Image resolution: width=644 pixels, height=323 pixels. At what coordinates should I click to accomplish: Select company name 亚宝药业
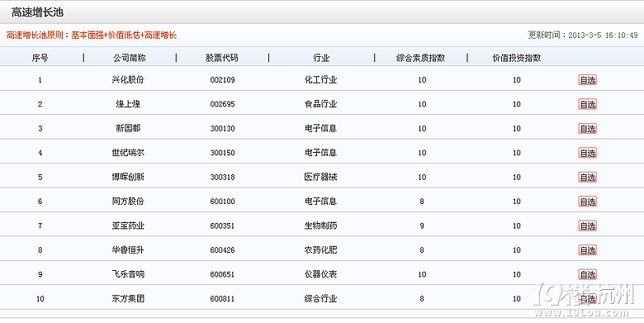click(x=128, y=226)
